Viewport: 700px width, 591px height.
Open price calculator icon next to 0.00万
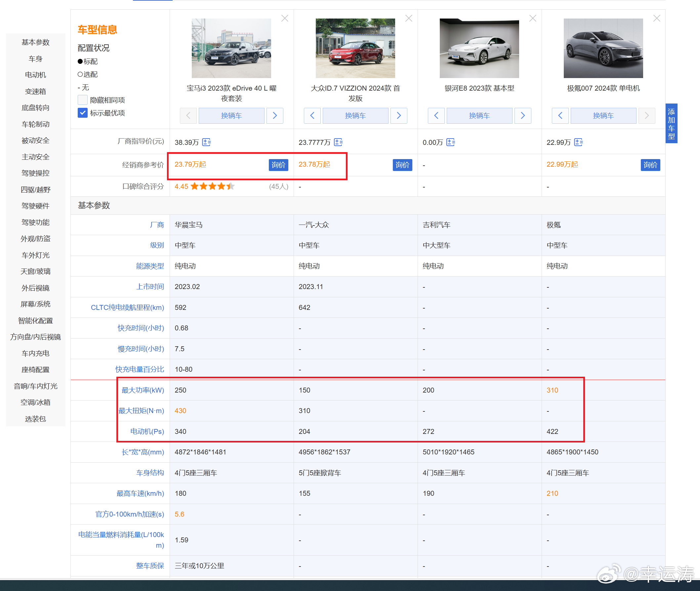450,143
